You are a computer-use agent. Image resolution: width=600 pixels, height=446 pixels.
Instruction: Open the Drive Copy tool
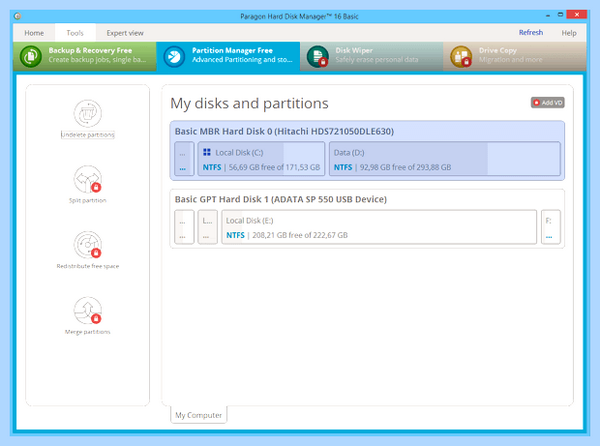[x=515, y=56]
